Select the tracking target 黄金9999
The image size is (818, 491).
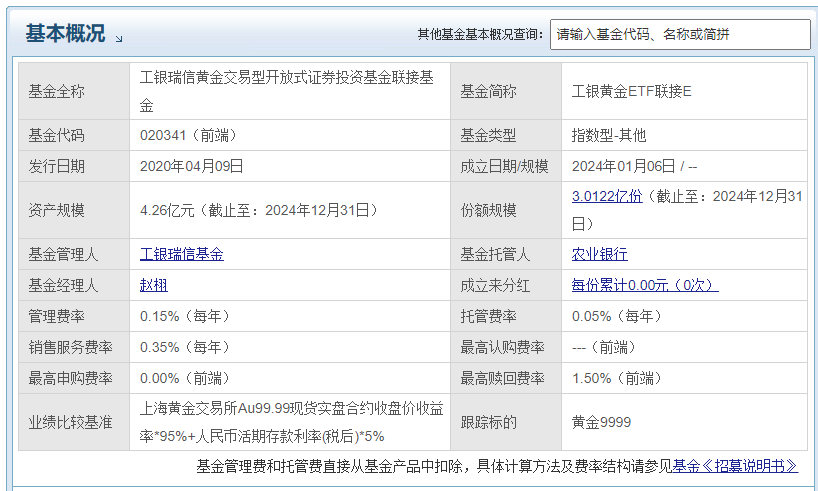tap(602, 422)
